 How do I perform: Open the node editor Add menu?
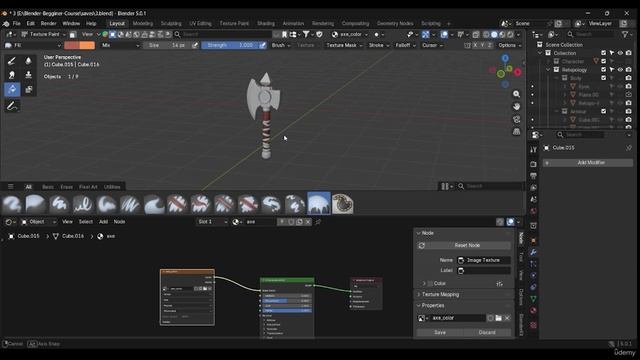[104, 222]
